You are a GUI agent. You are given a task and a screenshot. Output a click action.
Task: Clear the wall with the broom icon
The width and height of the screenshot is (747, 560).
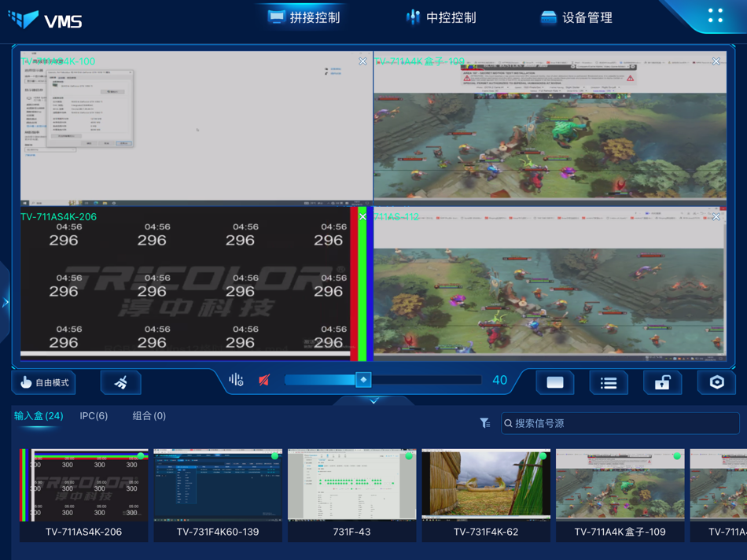tap(120, 382)
